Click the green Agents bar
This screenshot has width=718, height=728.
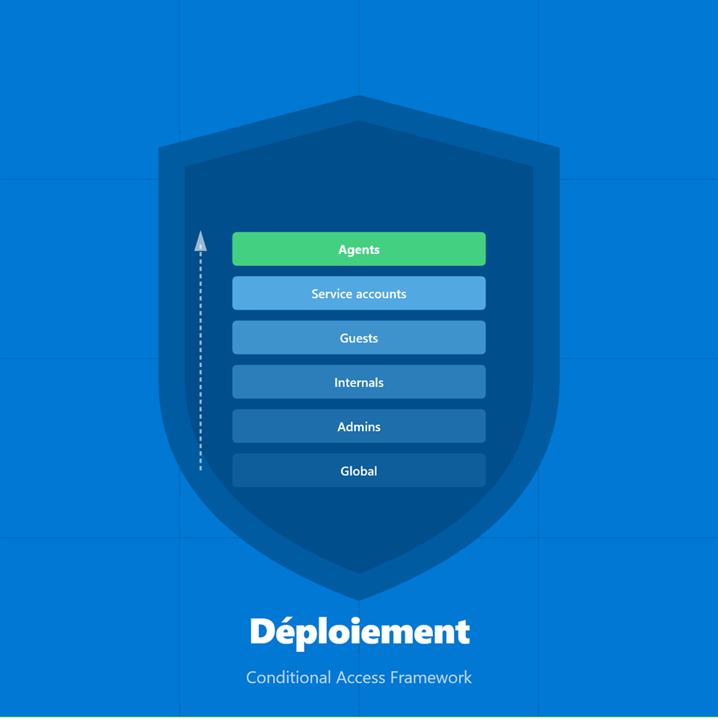(359, 249)
